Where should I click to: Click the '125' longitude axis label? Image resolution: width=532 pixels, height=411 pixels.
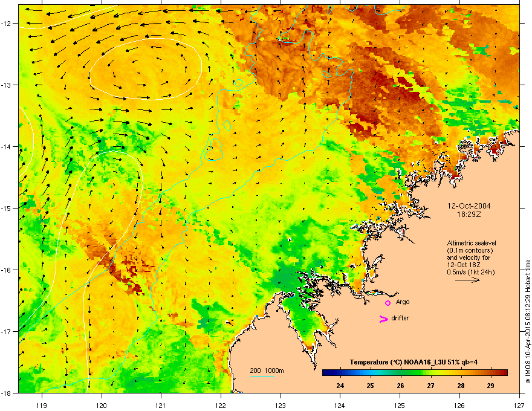pyautogui.click(x=400, y=405)
